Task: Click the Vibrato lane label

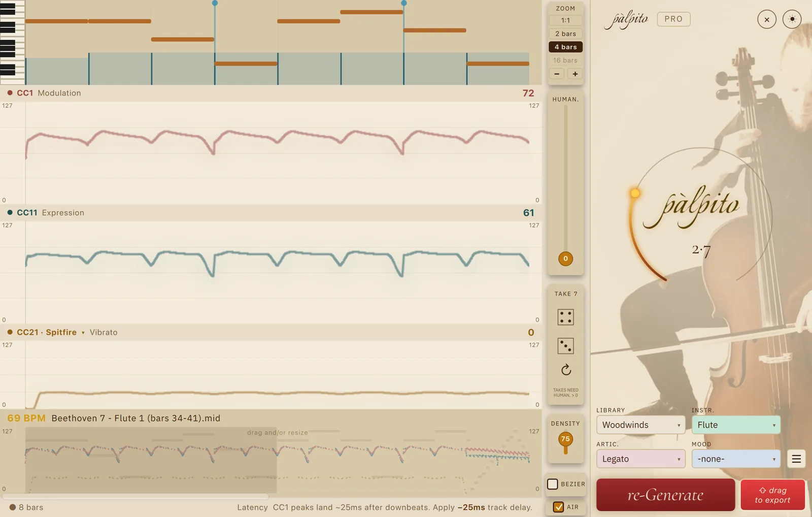Action: [104, 332]
